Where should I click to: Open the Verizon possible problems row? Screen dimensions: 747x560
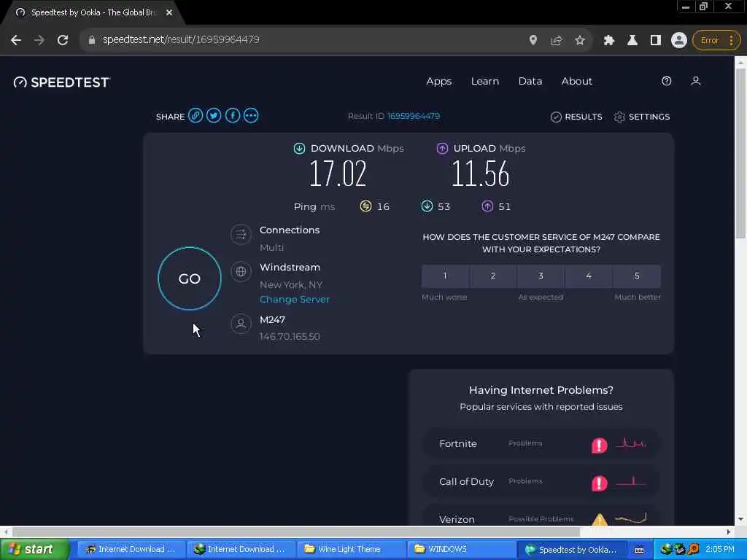coord(541,516)
